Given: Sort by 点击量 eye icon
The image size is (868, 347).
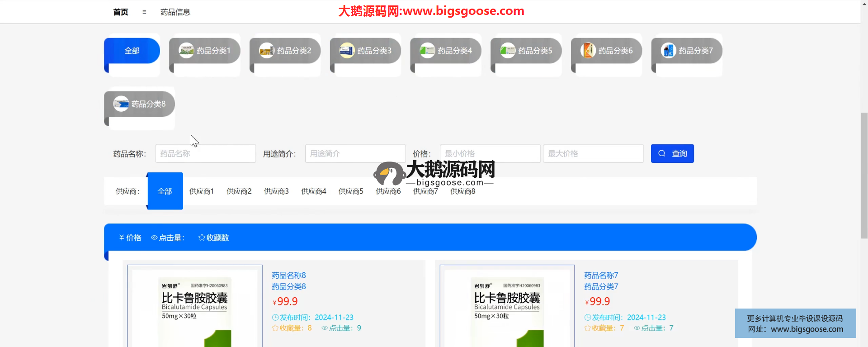Looking at the screenshot, I should (x=154, y=238).
